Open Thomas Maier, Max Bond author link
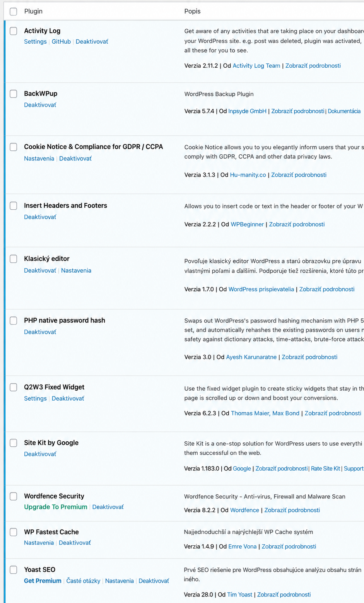The width and height of the screenshot is (364, 603). pos(265,413)
